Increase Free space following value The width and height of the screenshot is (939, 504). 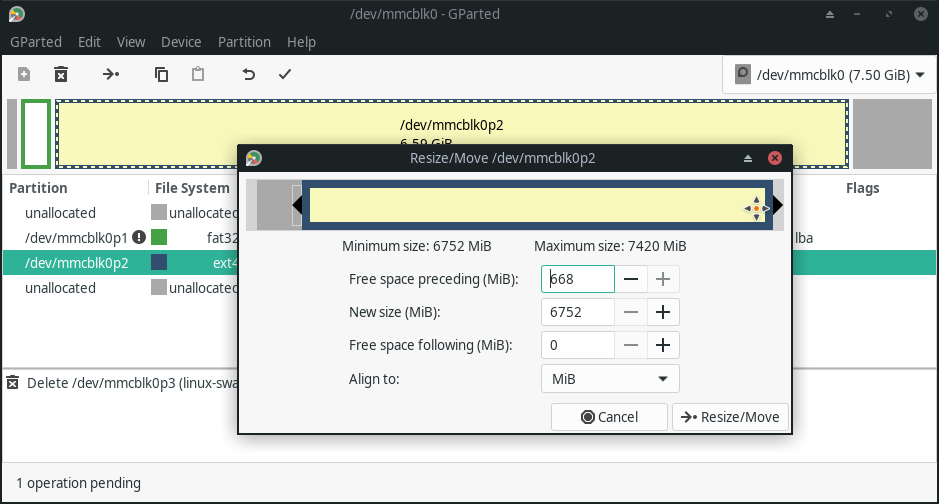663,345
